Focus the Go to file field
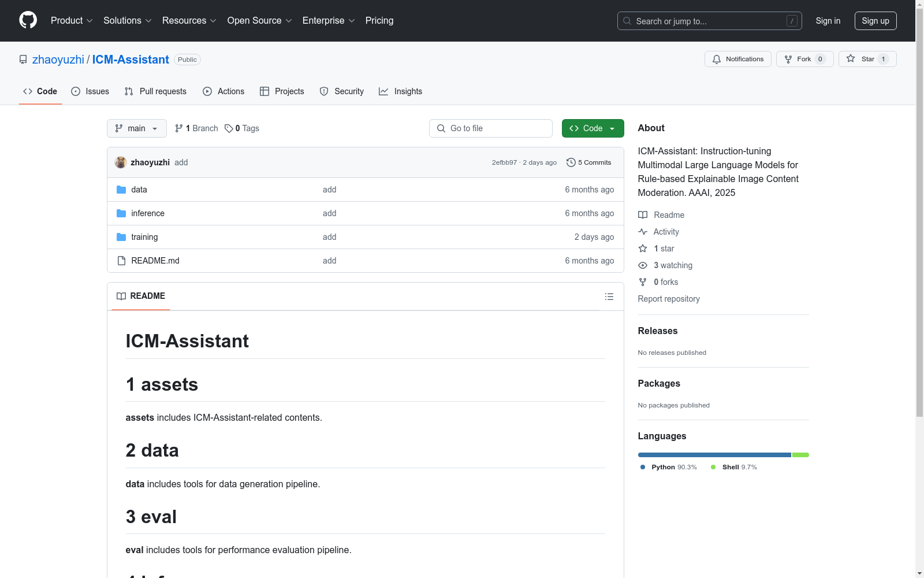Screen dimensions: 924x578 [x=491, y=128]
